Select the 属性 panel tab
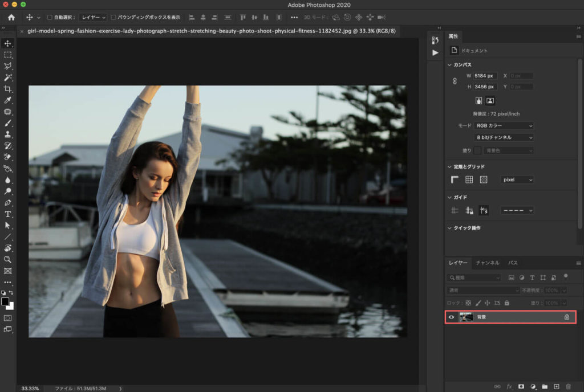Screen dimensions: 584x392 pos(453,36)
